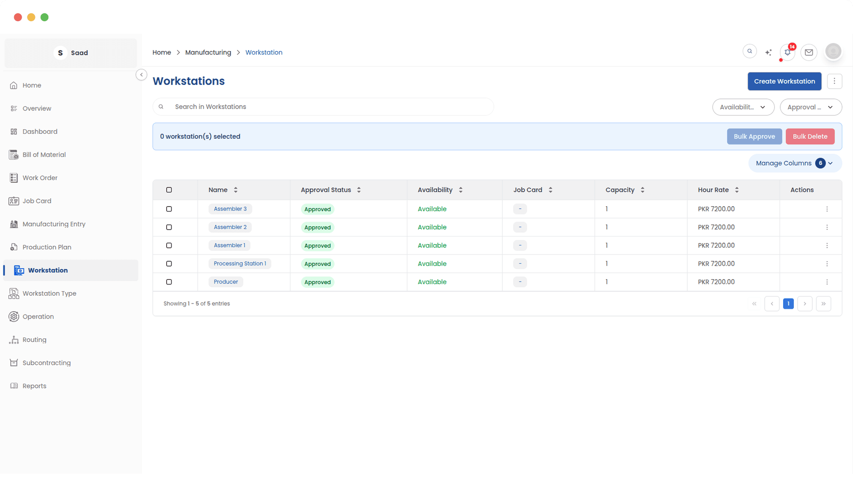Open the Approval status filter dropdown
853x504 pixels.
(x=810, y=107)
